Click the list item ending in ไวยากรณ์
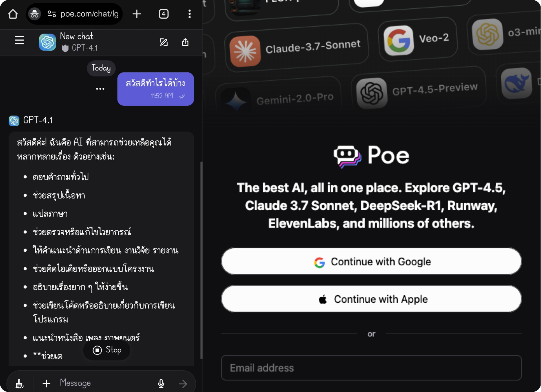Screen dimensions: 541x392 (82, 232)
